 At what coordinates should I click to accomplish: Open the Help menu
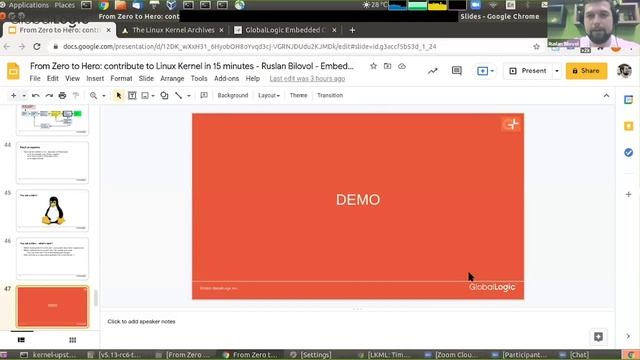click(252, 78)
